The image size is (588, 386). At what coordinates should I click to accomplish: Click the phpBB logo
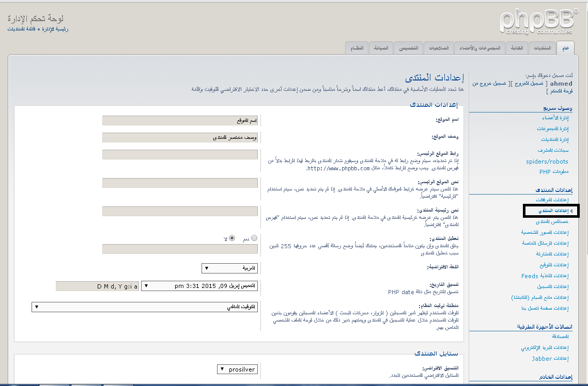(538, 22)
